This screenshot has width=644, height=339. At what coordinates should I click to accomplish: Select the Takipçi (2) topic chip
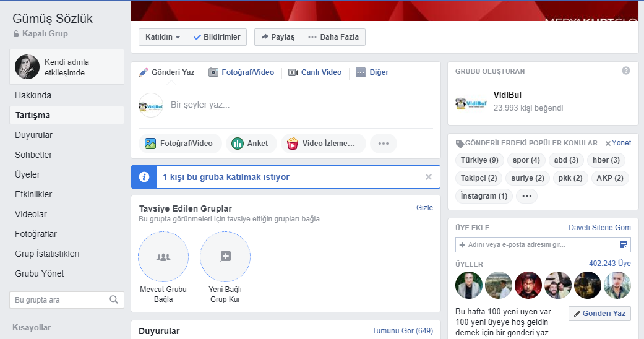478,178
